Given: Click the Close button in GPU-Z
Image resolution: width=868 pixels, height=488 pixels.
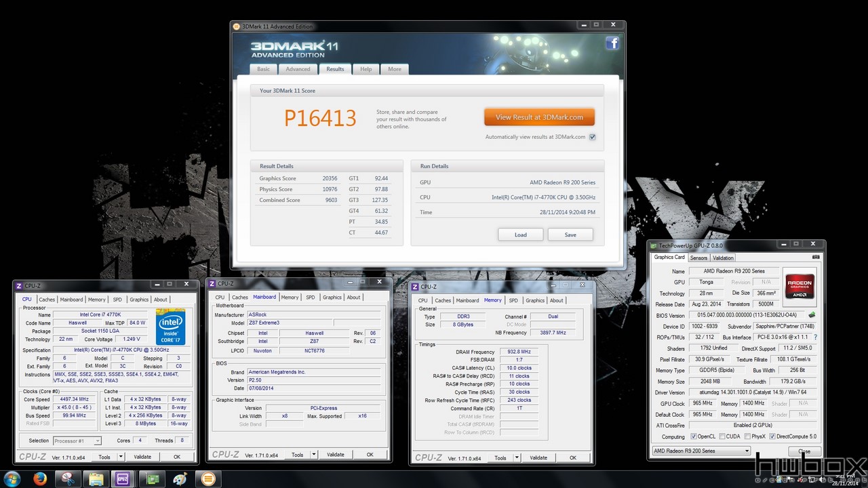Looking at the screenshot, I should (x=804, y=451).
